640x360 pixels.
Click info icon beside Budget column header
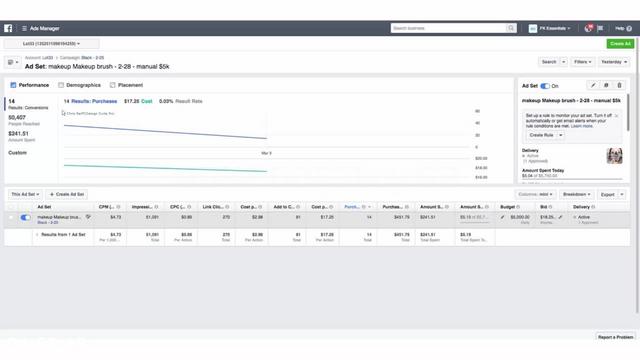point(518,207)
